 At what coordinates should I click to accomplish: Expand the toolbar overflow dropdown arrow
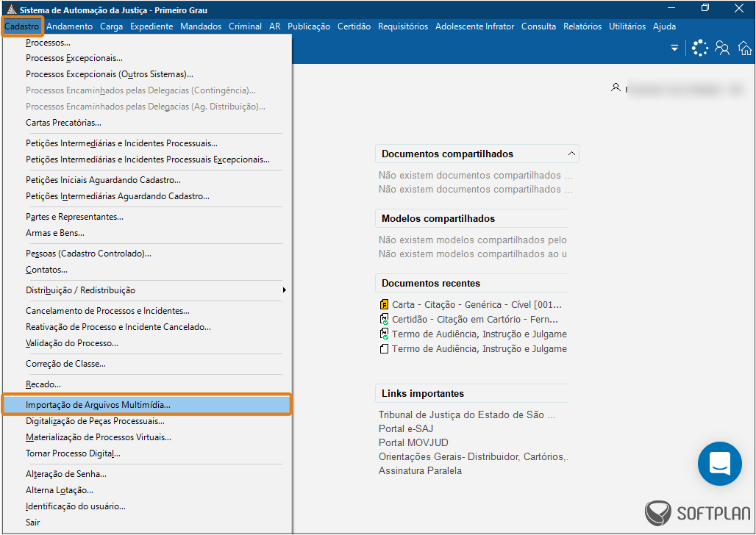(x=674, y=49)
